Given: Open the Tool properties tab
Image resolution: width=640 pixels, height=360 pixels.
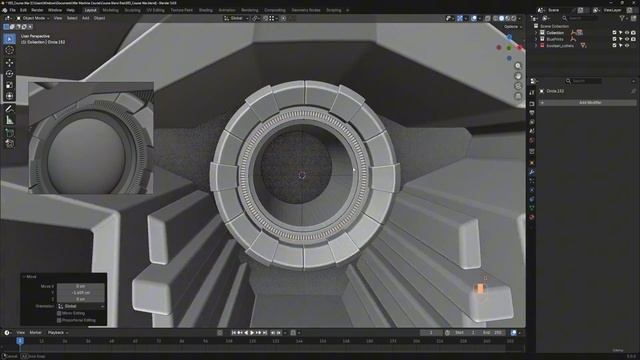Looking at the screenshot, I should (532, 93).
